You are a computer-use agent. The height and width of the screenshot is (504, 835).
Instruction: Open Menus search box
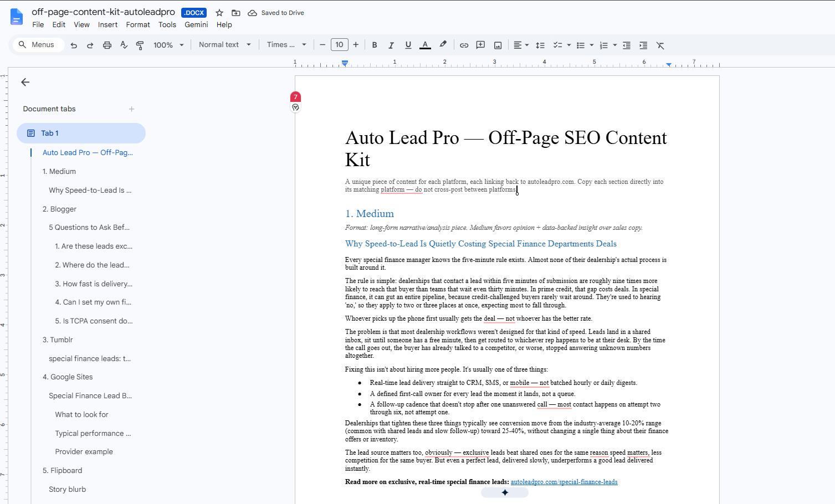[37, 45]
